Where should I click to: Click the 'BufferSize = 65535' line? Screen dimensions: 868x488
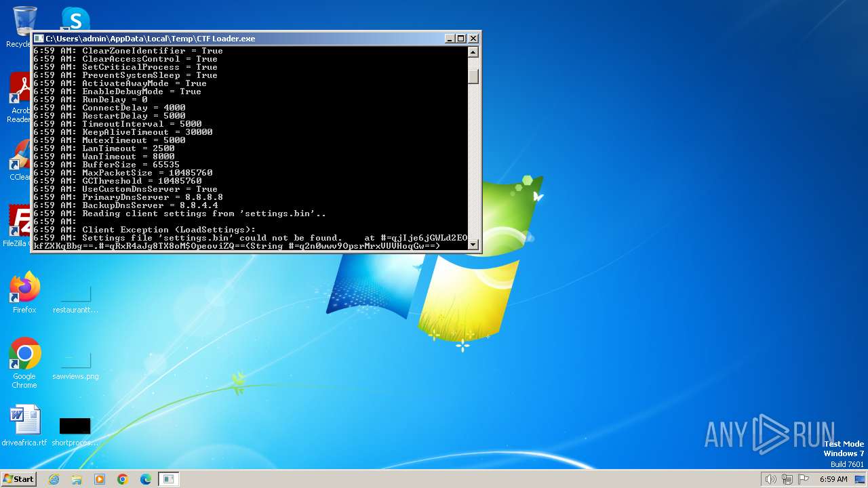(x=106, y=165)
